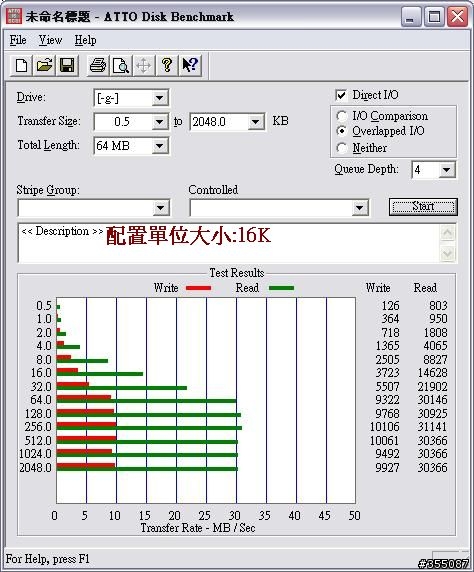
Task: Click the Start benchmark button
Action: coord(423,206)
